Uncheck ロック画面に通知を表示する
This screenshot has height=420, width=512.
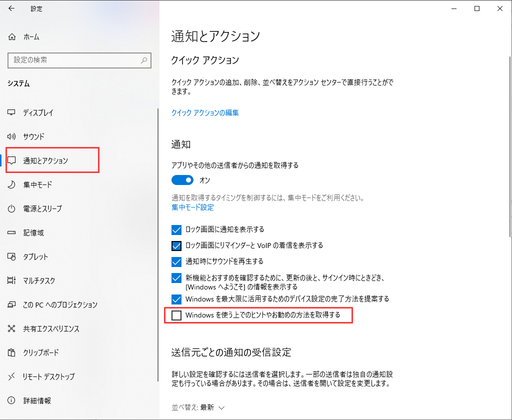point(176,229)
